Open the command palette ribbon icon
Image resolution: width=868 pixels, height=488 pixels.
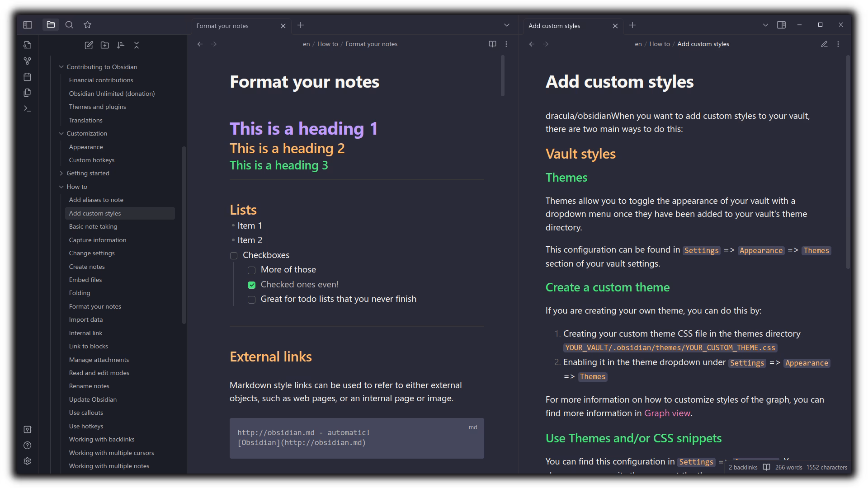click(x=28, y=108)
